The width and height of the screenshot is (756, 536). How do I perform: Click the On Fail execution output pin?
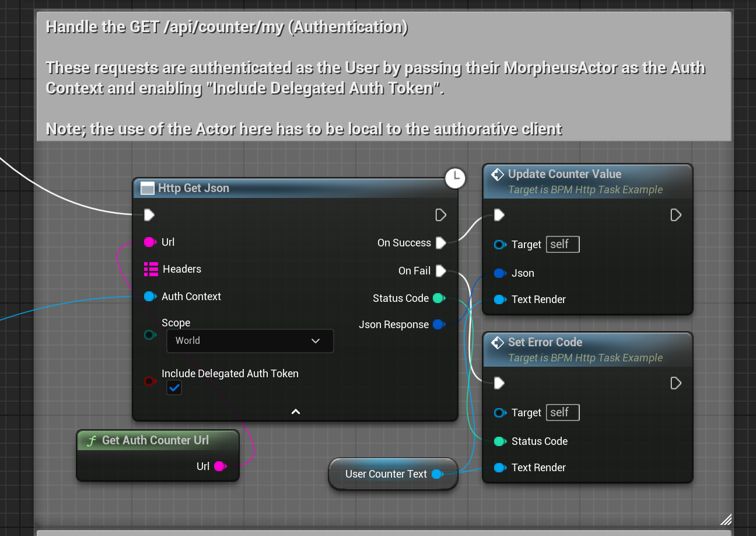[x=441, y=271]
